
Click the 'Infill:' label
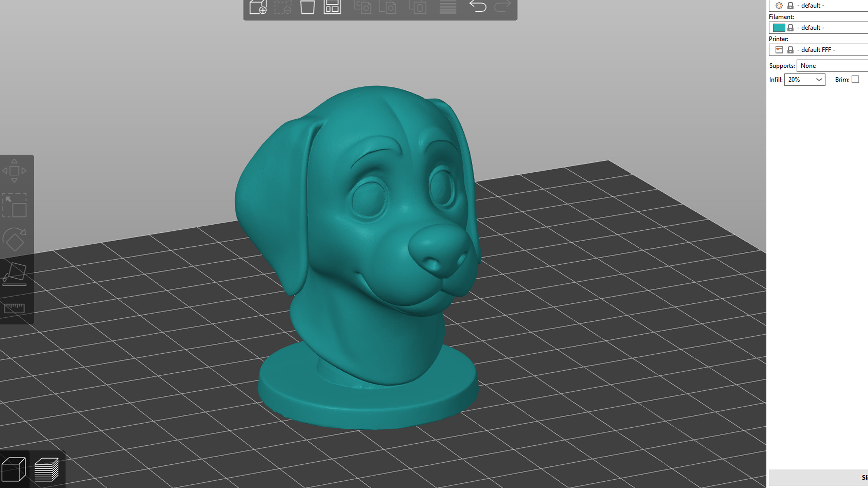(776, 80)
